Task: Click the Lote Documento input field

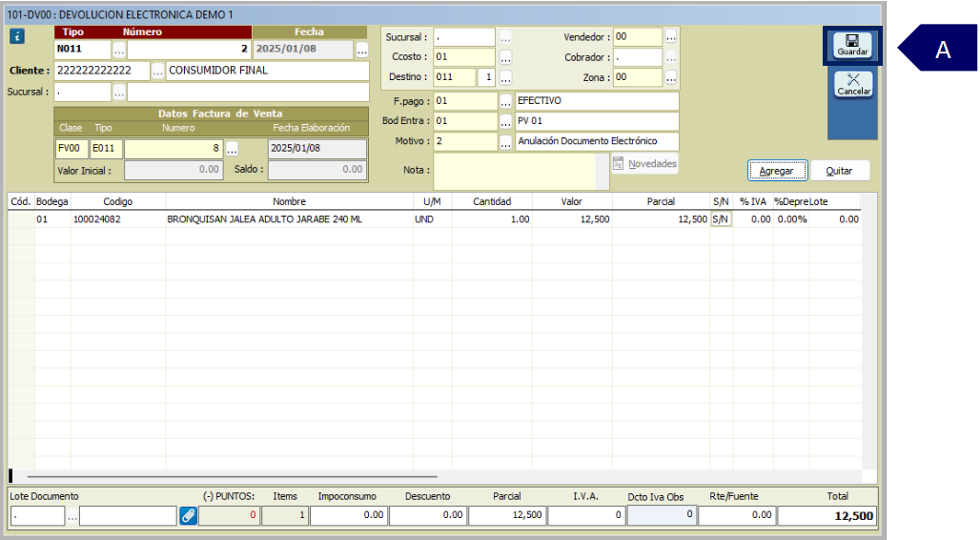Action: [37, 516]
